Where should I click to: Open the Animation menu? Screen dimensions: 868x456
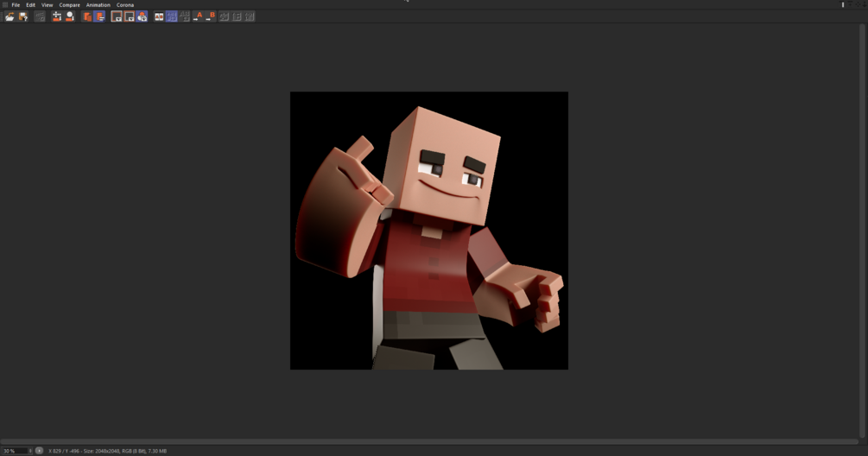click(98, 5)
